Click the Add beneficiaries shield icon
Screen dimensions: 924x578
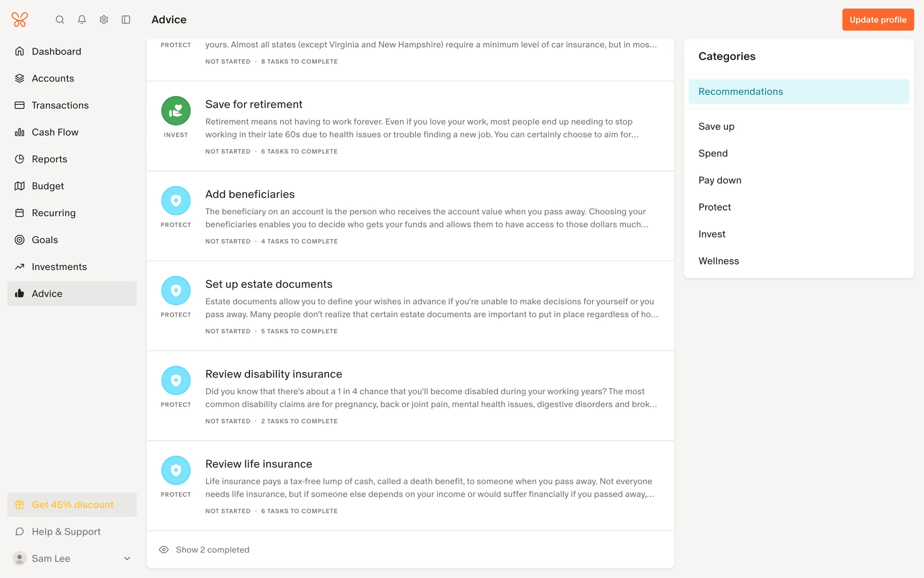coord(176,200)
